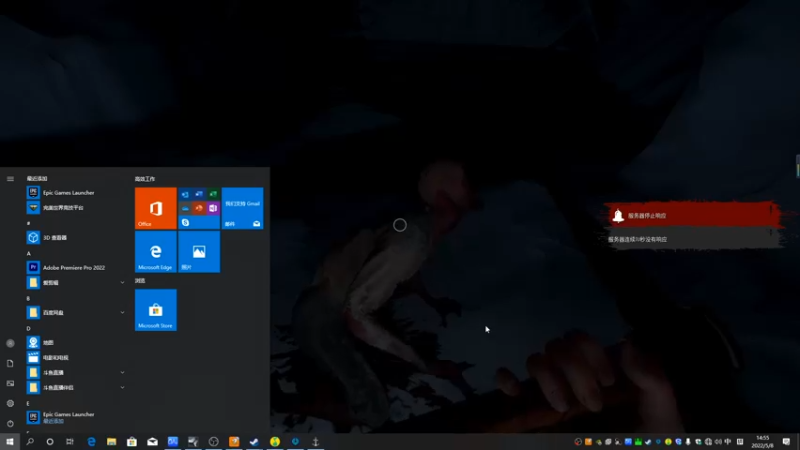This screenshot has width=800, height=450.
Task: Open the Mail tile mentioning Gmail
Action: pyautogui.click(x=242, y=208)
